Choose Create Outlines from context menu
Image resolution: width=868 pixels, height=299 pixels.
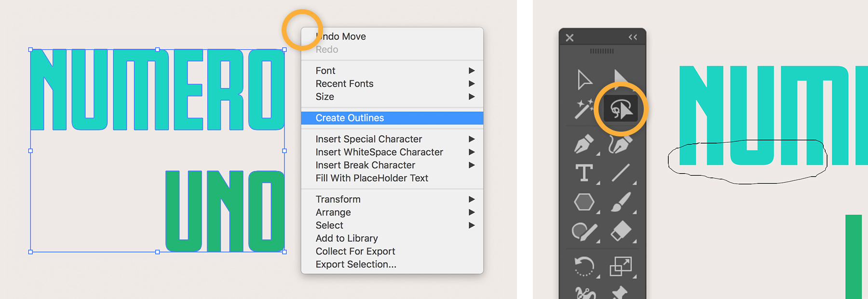(350, 118)
